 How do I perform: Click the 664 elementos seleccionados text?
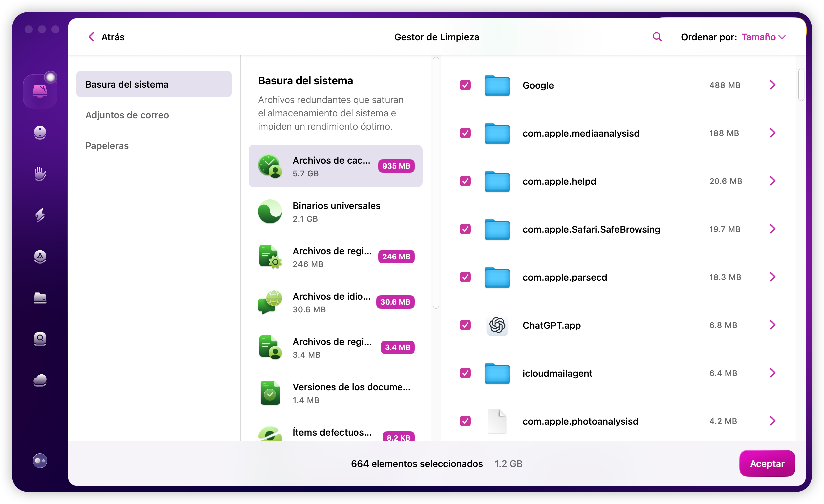[x=417, y=464]
